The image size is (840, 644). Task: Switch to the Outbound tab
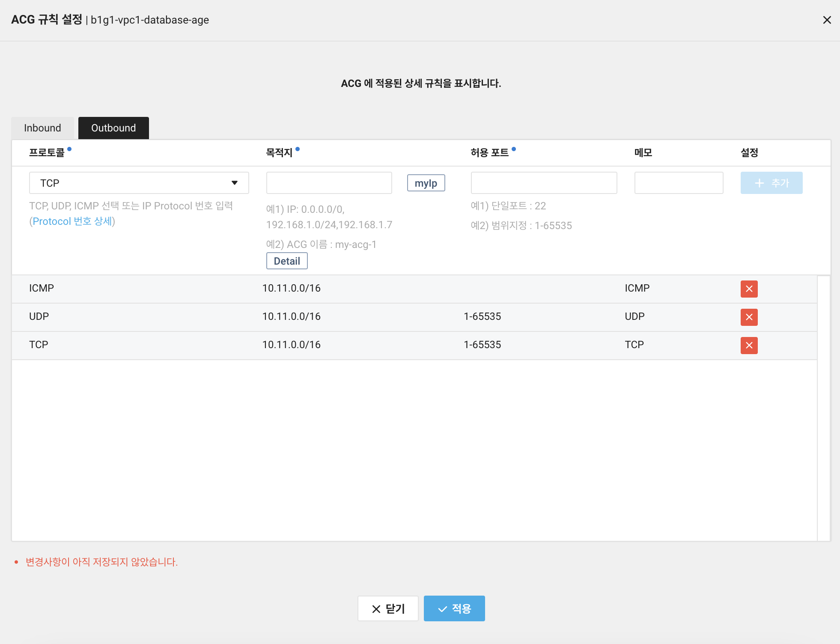tap(113, 127)
